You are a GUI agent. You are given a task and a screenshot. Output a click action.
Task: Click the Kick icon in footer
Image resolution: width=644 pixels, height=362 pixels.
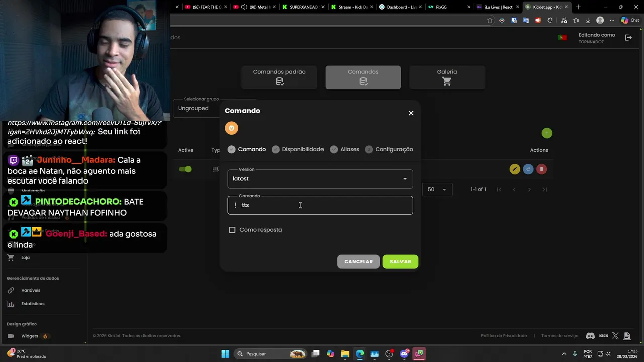(x=603, y=336)
